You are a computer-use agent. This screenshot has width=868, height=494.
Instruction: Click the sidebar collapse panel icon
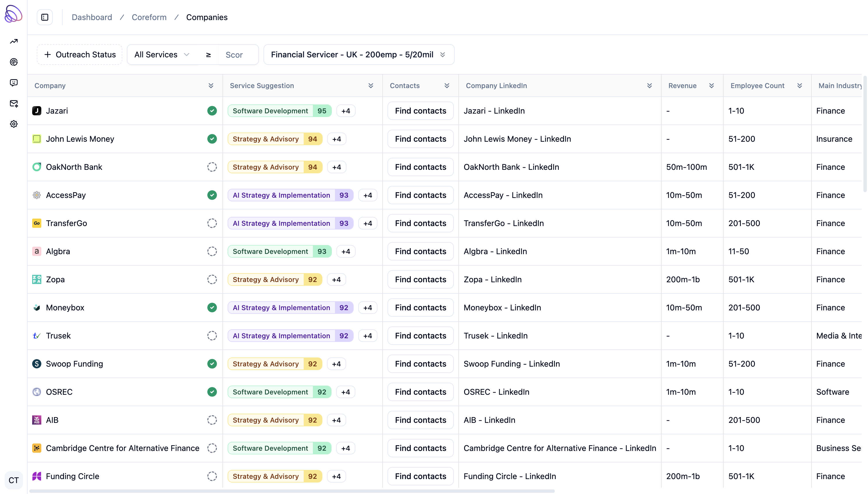45,17
